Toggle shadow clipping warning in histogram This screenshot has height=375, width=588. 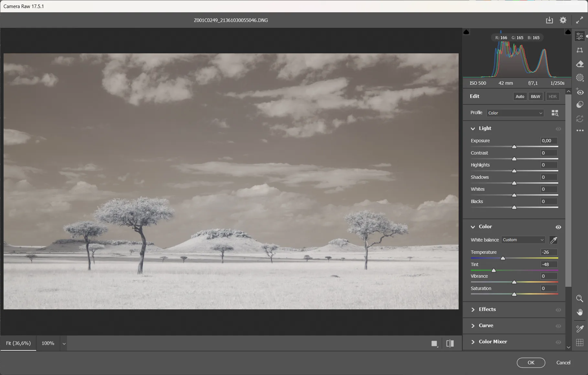click(x=466, y=32)
